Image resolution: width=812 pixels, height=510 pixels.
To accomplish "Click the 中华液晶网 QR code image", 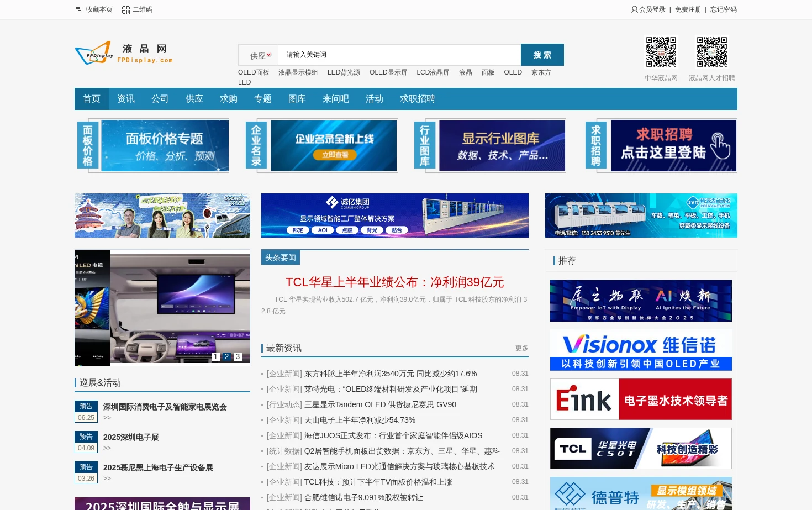I will click(x=661, y=52).
